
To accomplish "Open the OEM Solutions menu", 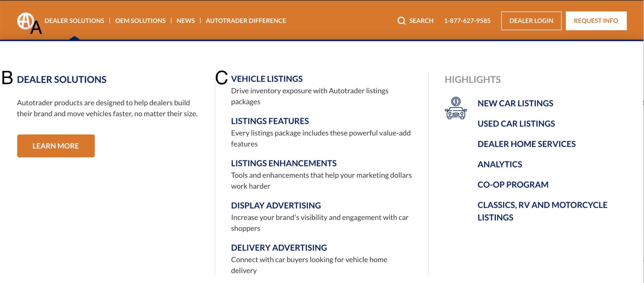I will 140,21.
